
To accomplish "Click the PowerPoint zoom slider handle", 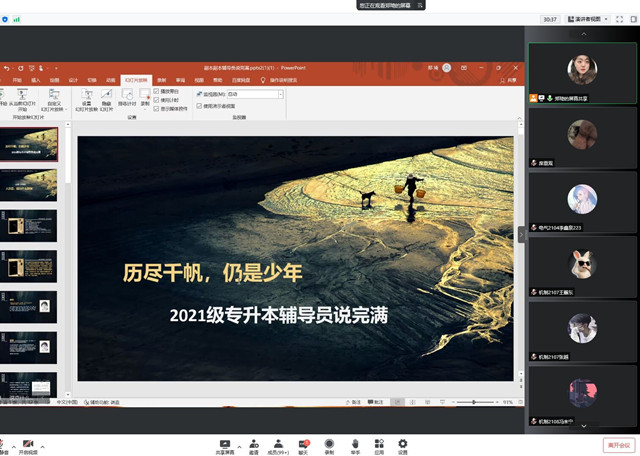I will (474, 403).
